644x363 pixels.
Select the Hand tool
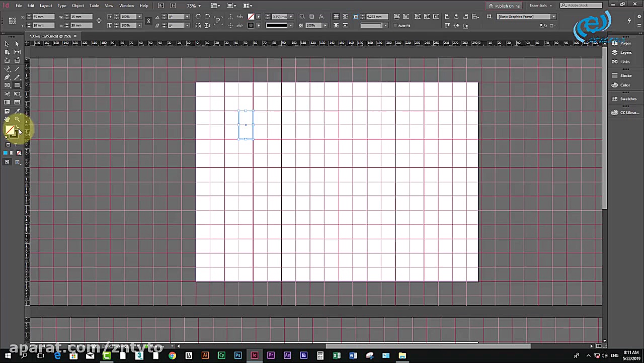7,119
